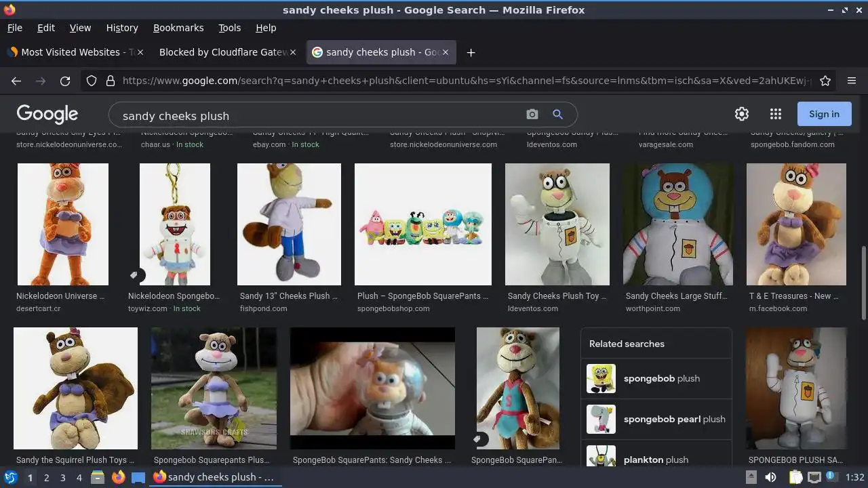Select spongebob pearl plush related search
This screenshot has height=488, width=868.
tap(656, 419)
